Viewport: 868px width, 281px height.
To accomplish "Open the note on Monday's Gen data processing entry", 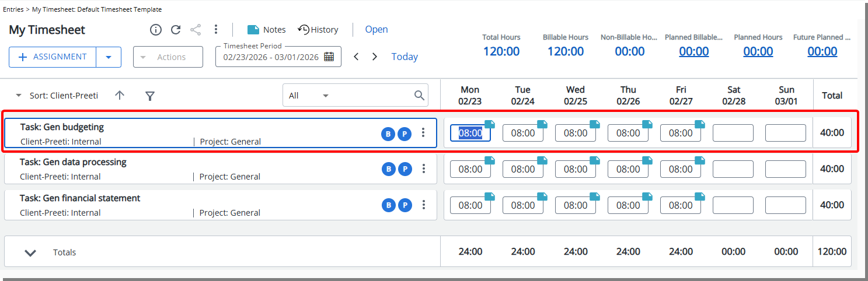I will 489,160.
